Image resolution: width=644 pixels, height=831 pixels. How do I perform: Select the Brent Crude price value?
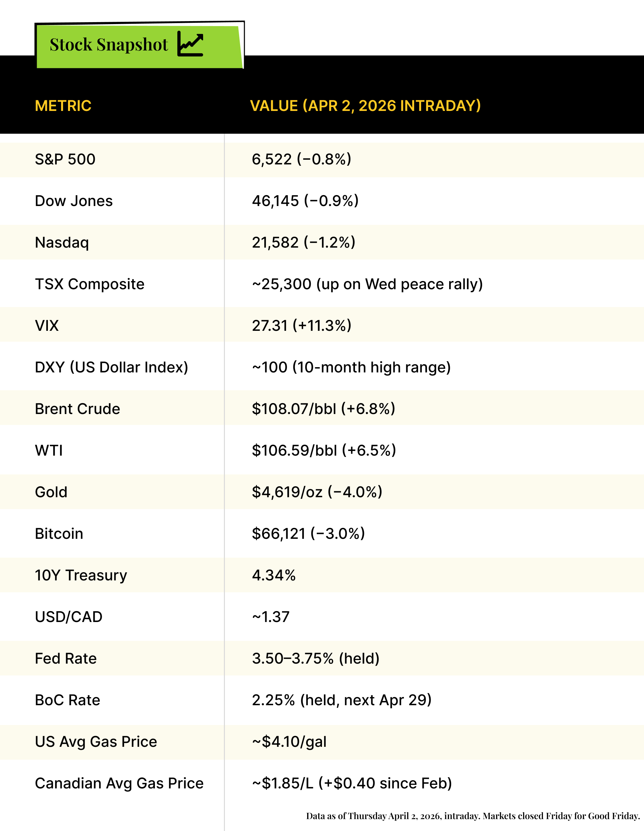click(324, 409)
